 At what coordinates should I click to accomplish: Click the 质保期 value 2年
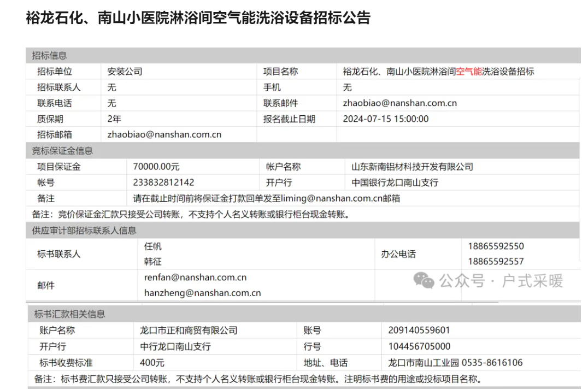point(114,119)
